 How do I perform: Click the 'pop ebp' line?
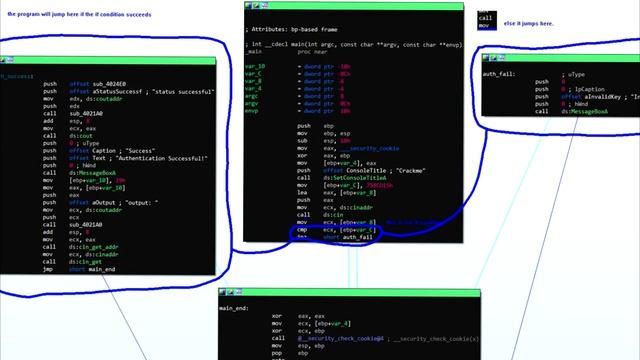(290, 353)
